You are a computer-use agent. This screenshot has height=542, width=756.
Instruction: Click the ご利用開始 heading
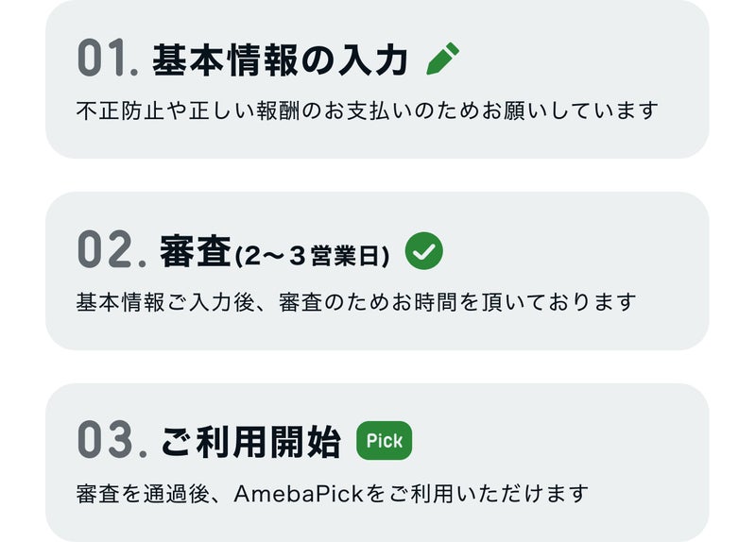coord(250,441)
